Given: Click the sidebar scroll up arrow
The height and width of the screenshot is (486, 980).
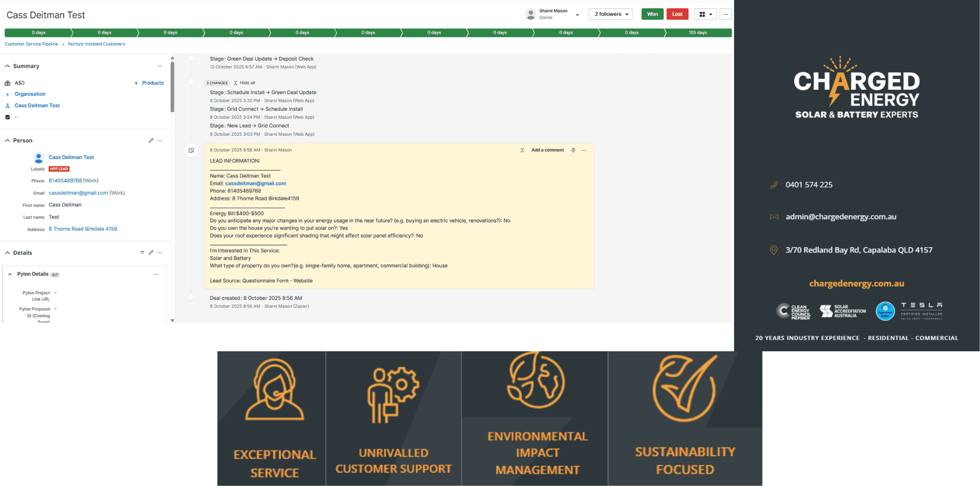Looking at the screenshot, I should pyautogui.click(x=172, y=58).
